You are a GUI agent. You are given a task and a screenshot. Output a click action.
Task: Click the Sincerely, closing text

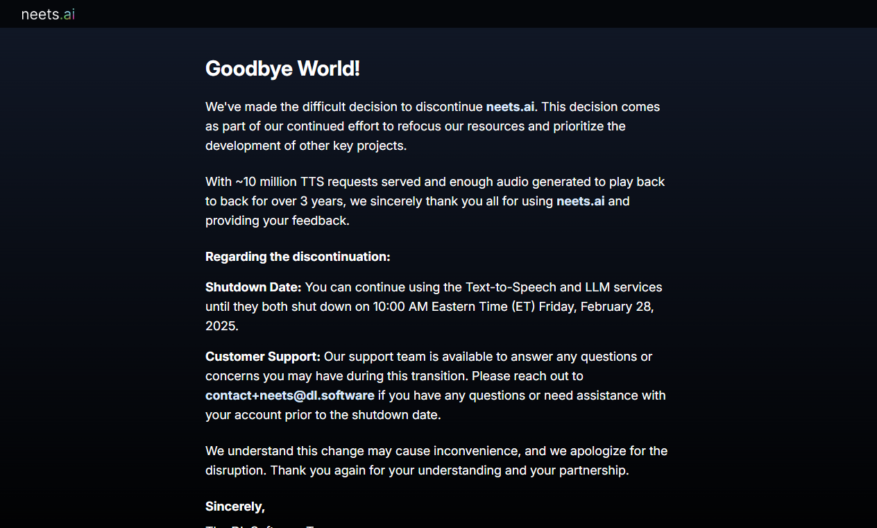click(x=235, y=507)
